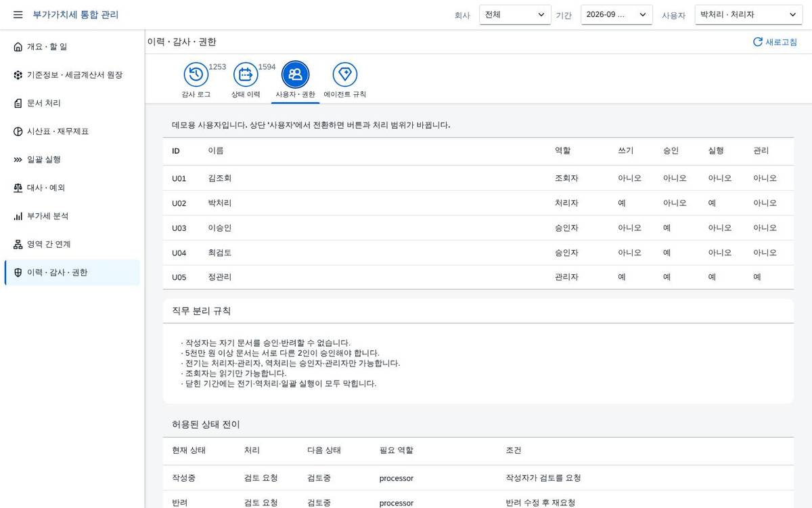812x508 pixels.
Task: Open 문서 처리 menu item
Action: tap(72, 104)
